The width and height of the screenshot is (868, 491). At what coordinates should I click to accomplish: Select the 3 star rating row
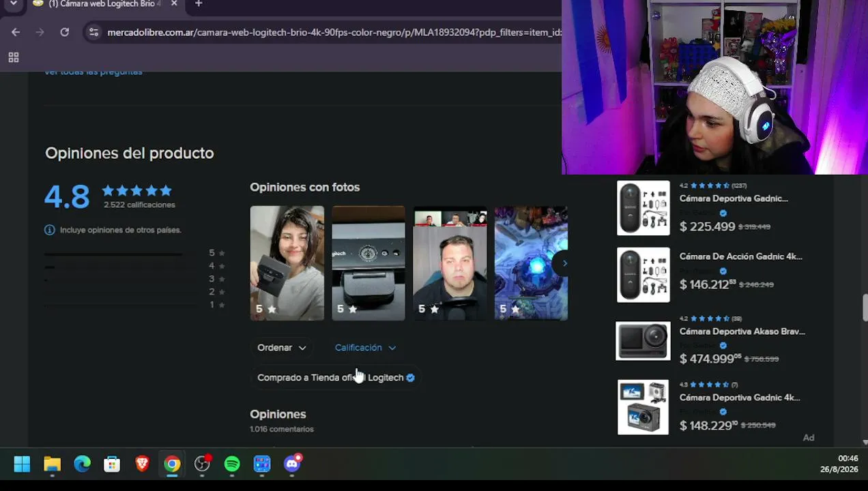(134, 279)
